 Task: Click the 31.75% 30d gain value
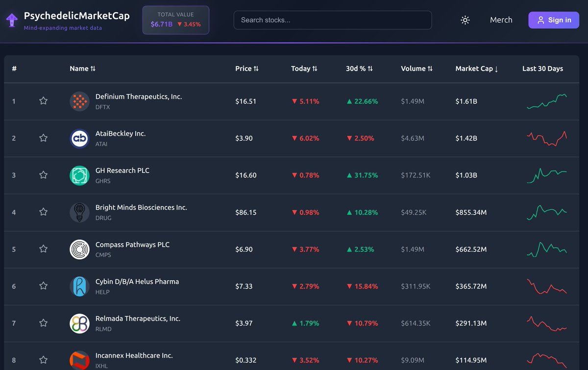coord(362,175)
